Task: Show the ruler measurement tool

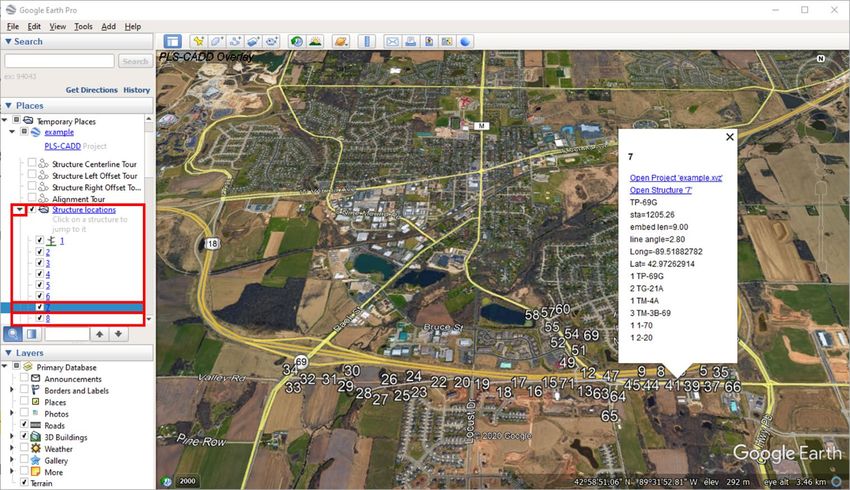Action: (x=367, y=41)
